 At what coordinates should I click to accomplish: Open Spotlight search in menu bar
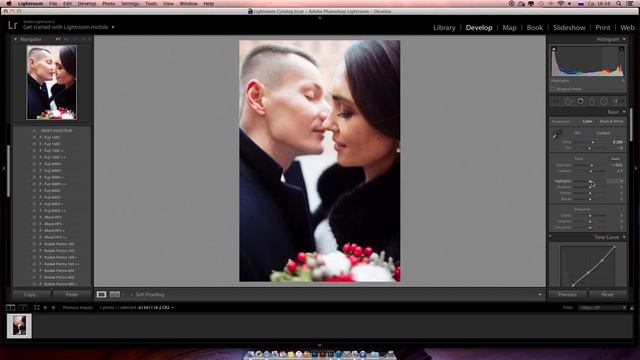[x=619, y=4]
